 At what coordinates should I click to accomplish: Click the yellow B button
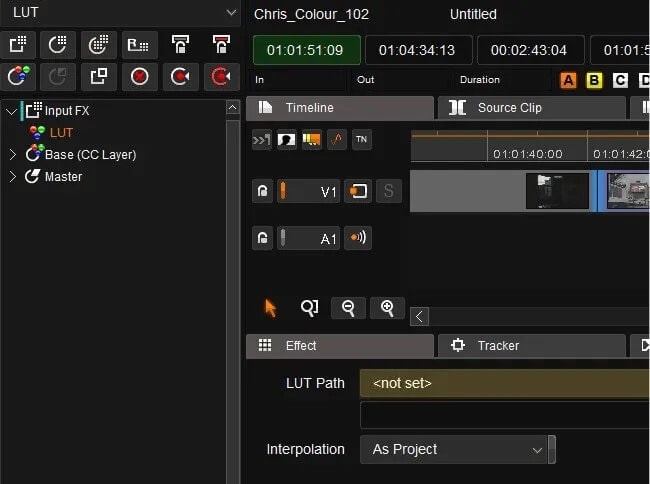click(594, 80)
